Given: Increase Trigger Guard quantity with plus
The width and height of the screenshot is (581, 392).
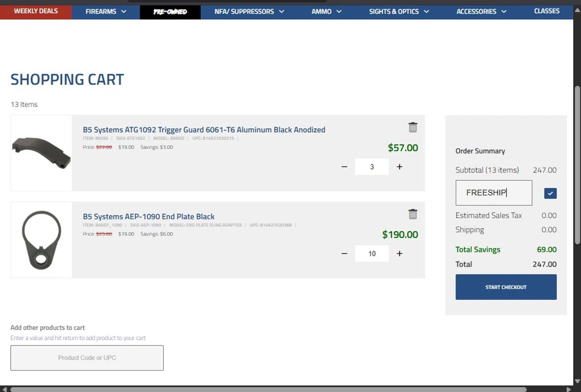Looking at the screenshot, I should point(399,167).
